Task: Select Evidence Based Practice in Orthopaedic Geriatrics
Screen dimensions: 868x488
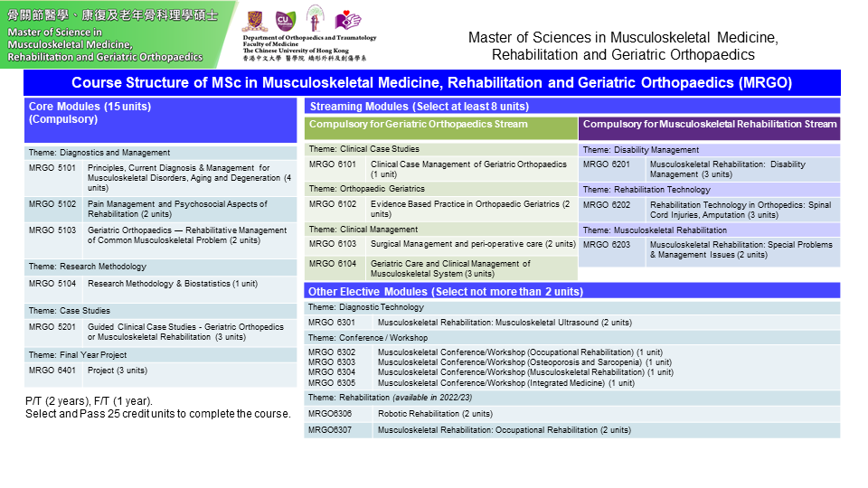Action: [470, 209]
